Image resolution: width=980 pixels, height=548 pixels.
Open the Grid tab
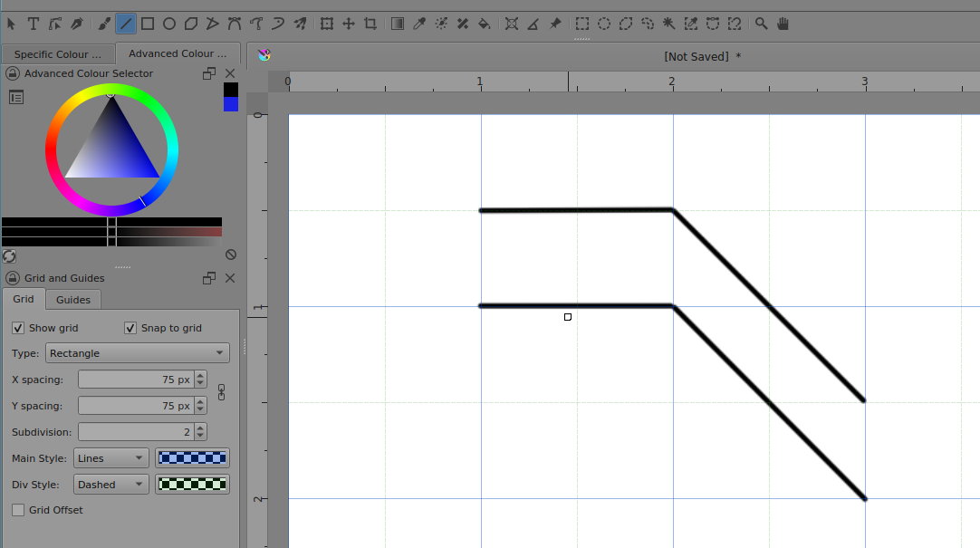coord(24,299)
